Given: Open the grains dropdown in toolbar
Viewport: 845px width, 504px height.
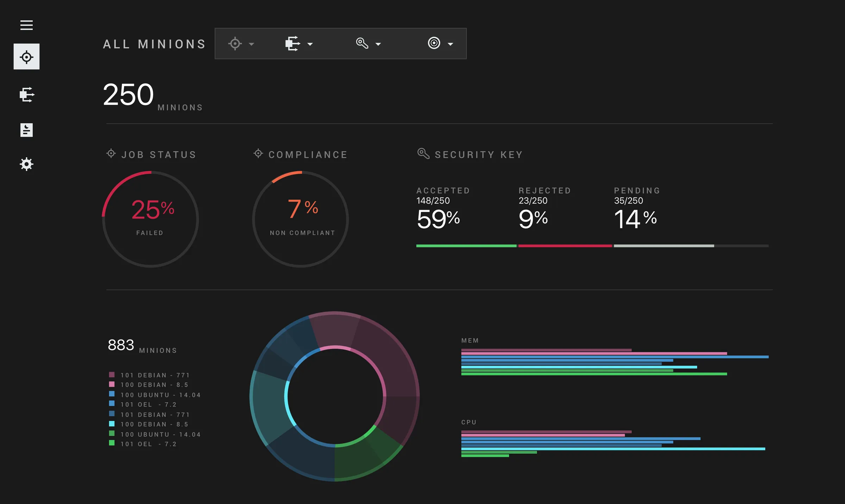Looking at the screenshot, I should 451,44.
